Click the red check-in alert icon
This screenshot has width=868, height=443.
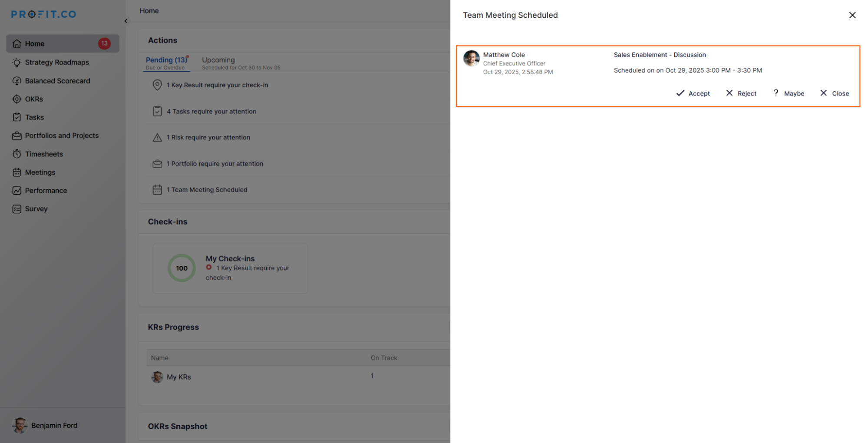click(209, 268)
